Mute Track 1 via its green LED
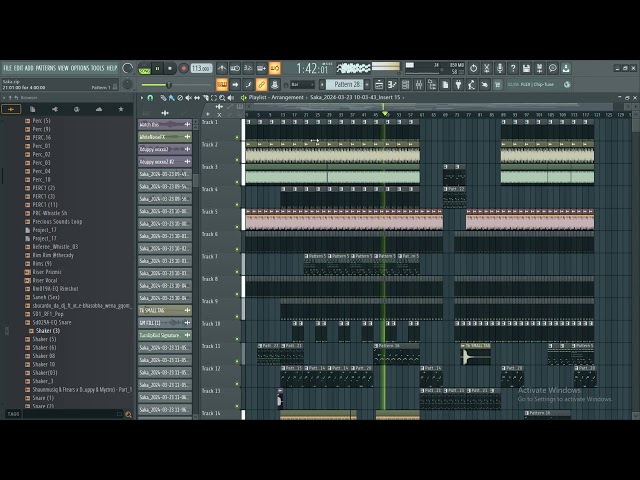Image resolution: width=640 pixels, height=480 pixels. [x=237, y=137]
